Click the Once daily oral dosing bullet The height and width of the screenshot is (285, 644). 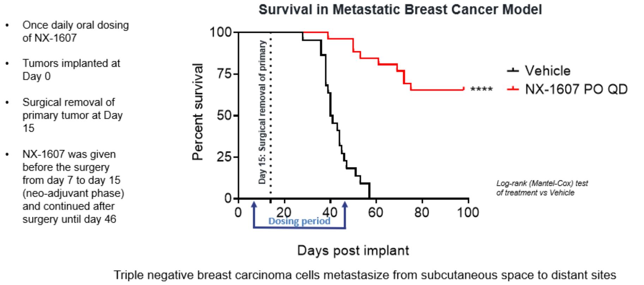(x=76, y=31)
